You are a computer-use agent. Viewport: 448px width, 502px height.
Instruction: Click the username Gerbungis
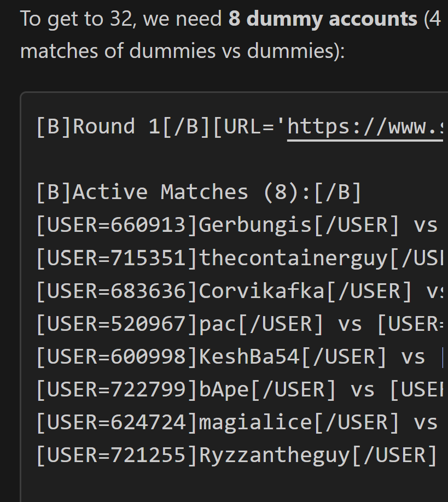(x=255, y=225)
